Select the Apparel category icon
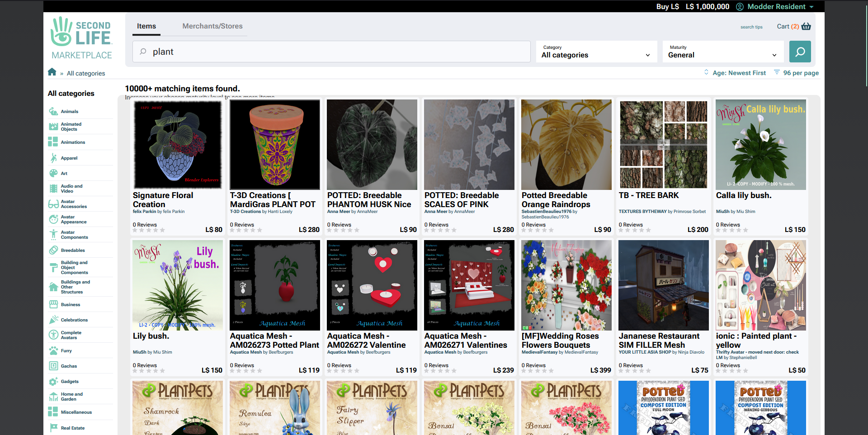Screen dimensions: 868x435 tap(53, 158)
